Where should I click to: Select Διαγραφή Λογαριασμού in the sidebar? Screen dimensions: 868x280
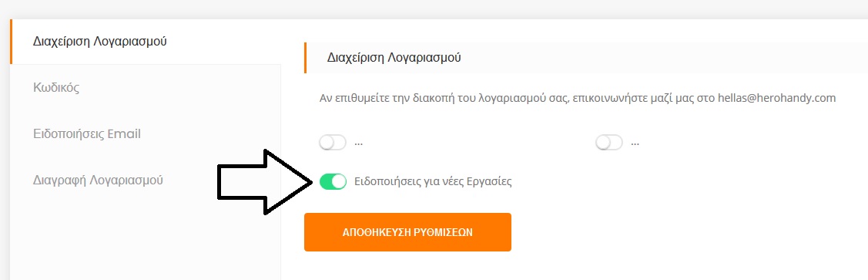[x=146, y=180]
